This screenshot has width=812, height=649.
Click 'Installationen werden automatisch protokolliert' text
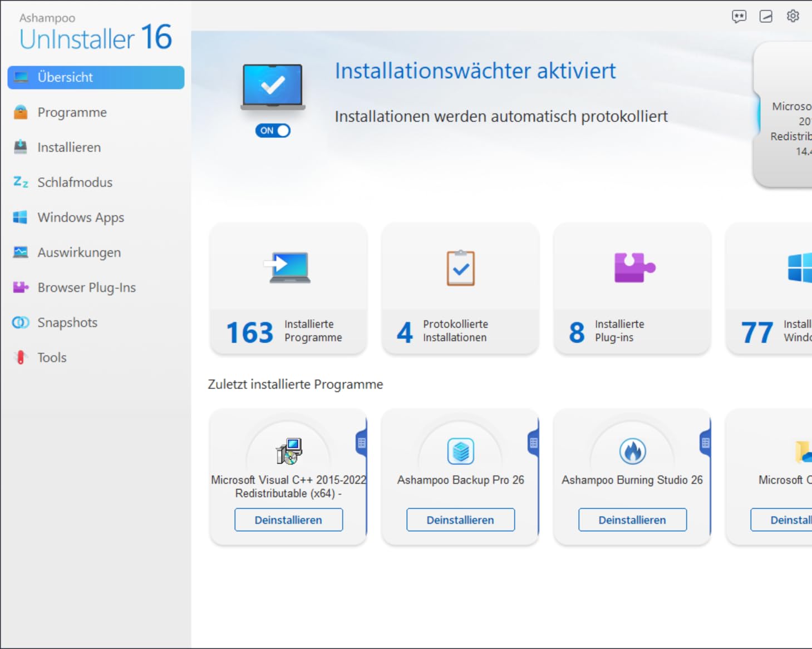point(501,117)
